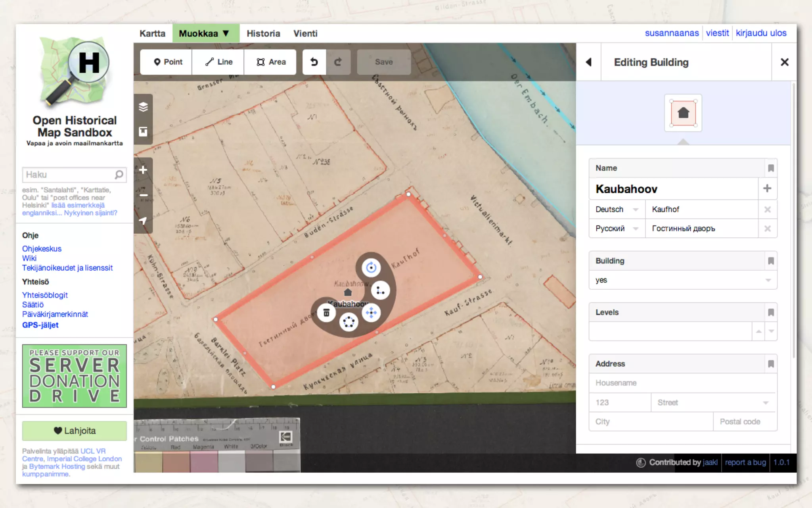
Task: Click the Kaubahoov name field
Action: point(674,189)
